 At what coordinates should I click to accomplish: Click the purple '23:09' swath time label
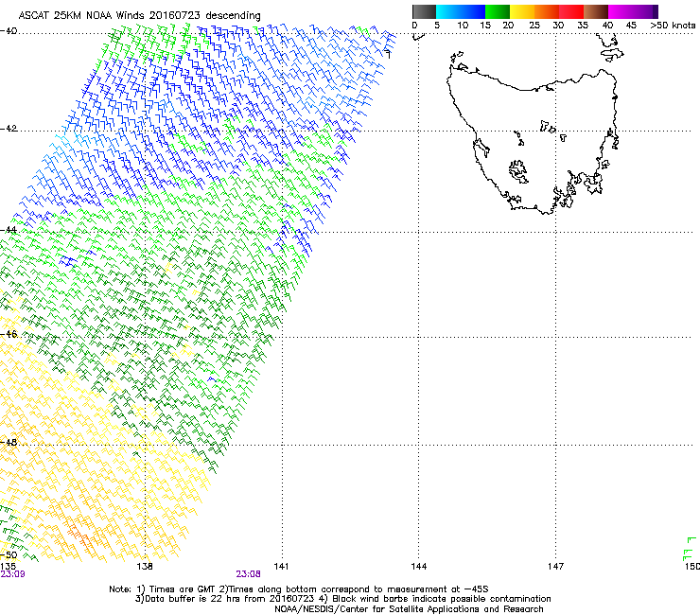pyautogui.click(x=12, y=574)
